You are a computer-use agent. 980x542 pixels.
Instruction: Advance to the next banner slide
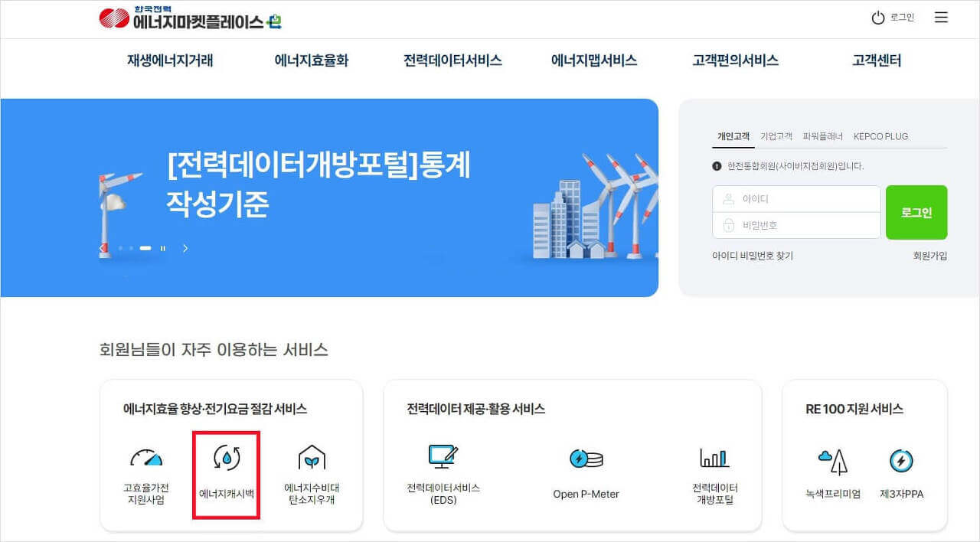[x=185, y=248]
